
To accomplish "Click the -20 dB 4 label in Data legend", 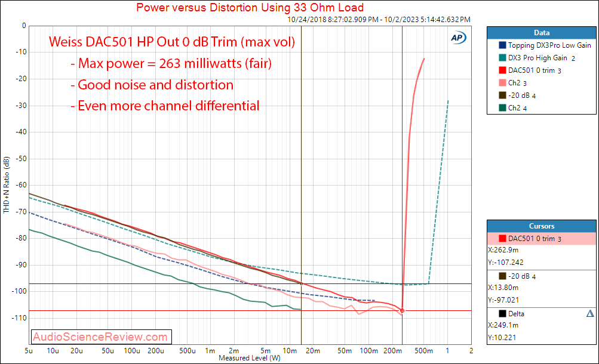I will 522,95.
